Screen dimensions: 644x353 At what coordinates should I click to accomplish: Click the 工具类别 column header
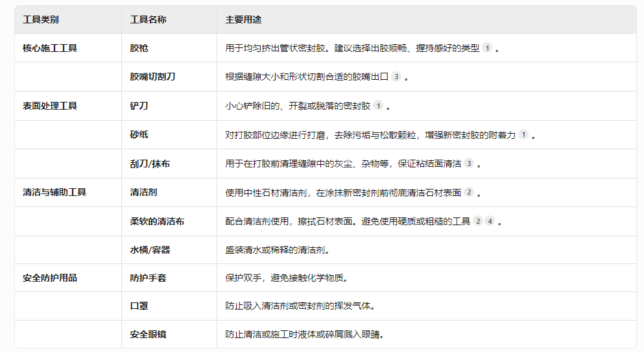coord(41,19)
